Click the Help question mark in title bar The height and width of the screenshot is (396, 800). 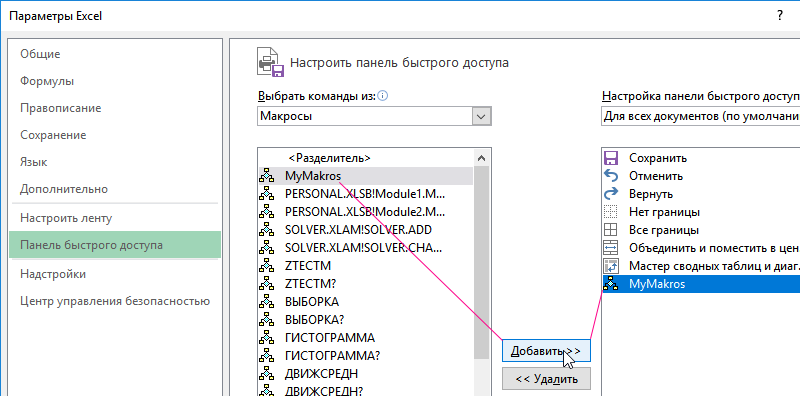coord(780,16)
